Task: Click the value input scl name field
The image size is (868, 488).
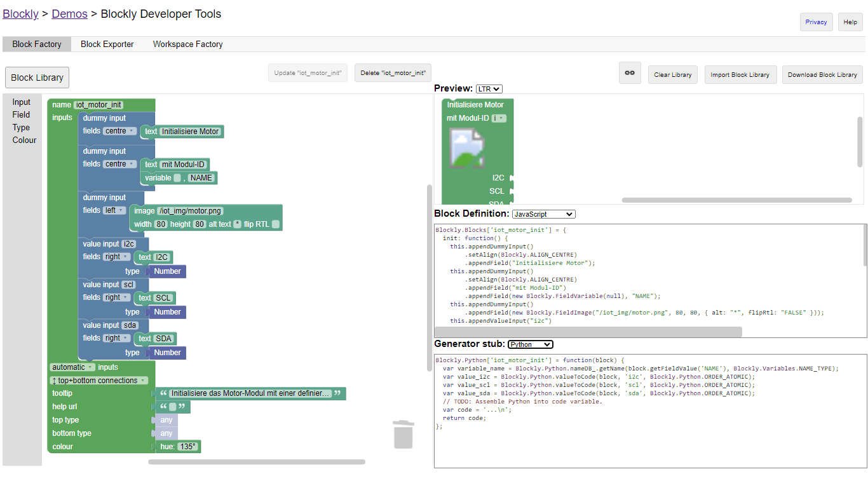Action: (x=128, y=285)
